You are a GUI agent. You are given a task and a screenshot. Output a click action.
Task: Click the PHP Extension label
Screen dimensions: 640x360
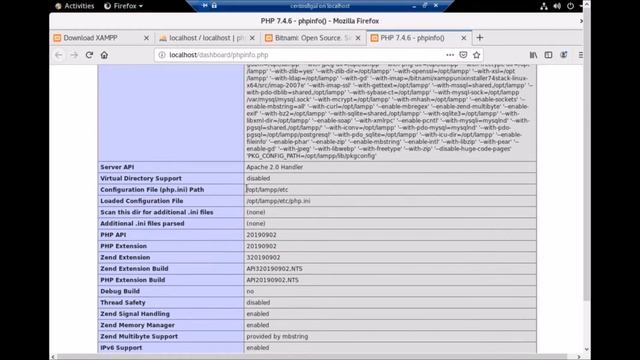[x=123, y=246]
